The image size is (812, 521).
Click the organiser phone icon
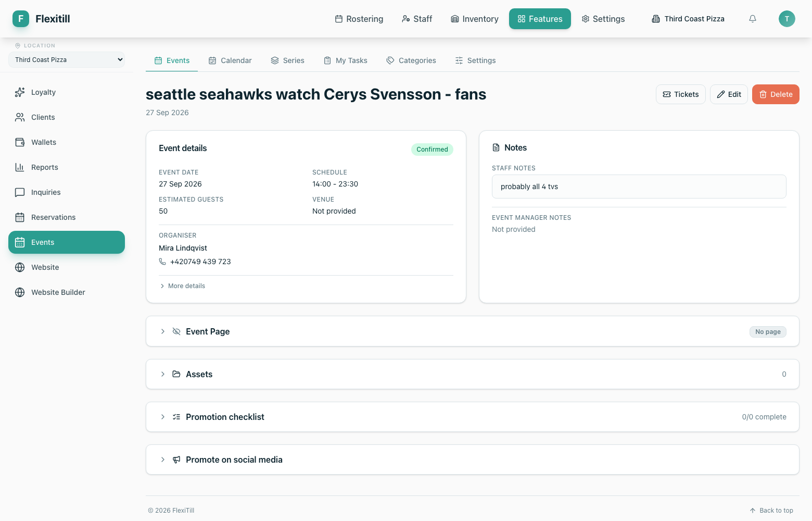162,262
